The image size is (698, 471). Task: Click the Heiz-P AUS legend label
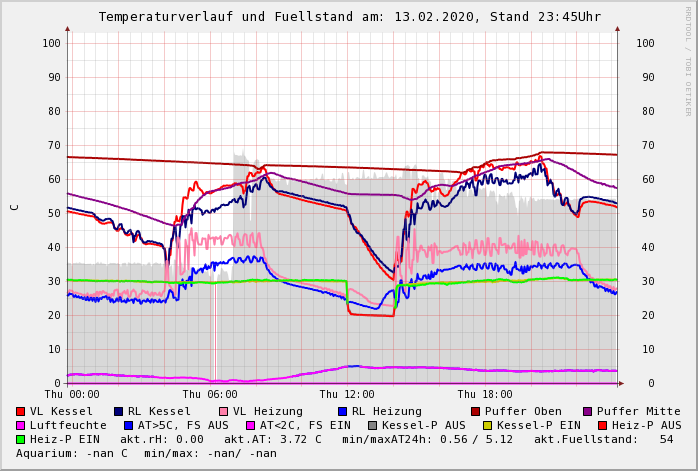click(x=639, y=425)
